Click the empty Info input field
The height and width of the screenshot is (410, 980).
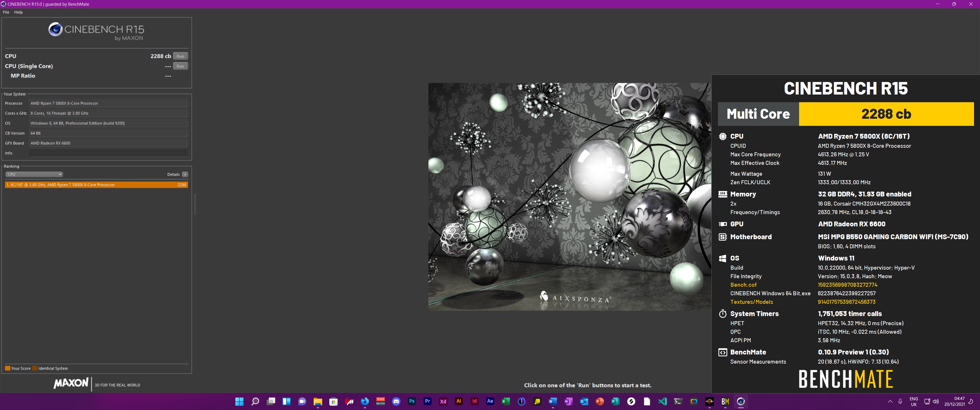[x=109, y=153]
